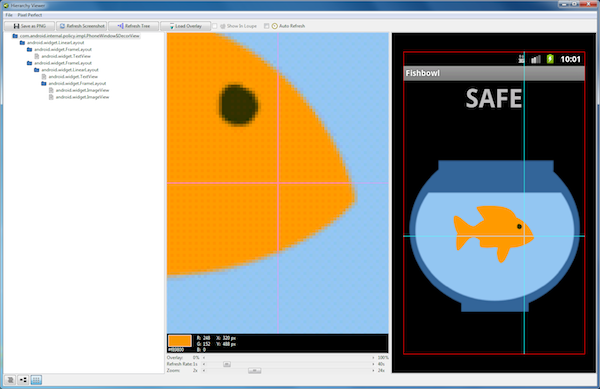Image resolution: width=600 pixels, height=389 pixels.
Task: Click the Hierarchy Viewer title bar app icon
Action: pyautogui.click(x=6, y=5)
